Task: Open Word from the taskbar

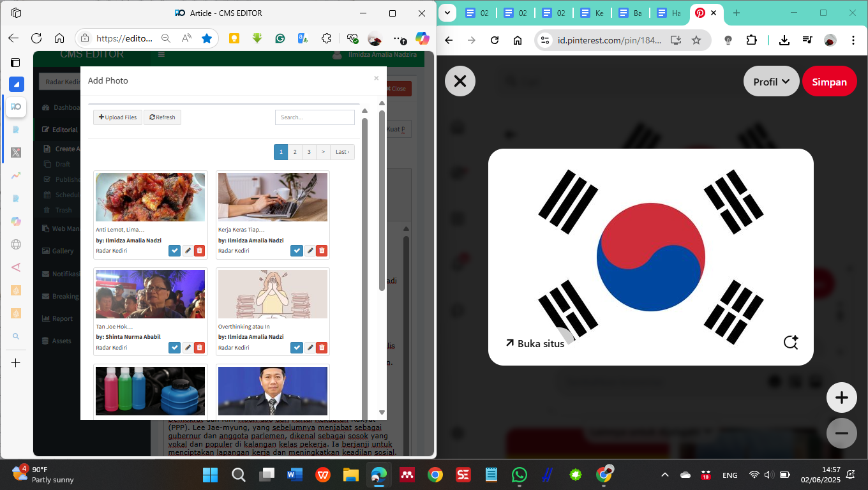Action: tap(295, 475)
